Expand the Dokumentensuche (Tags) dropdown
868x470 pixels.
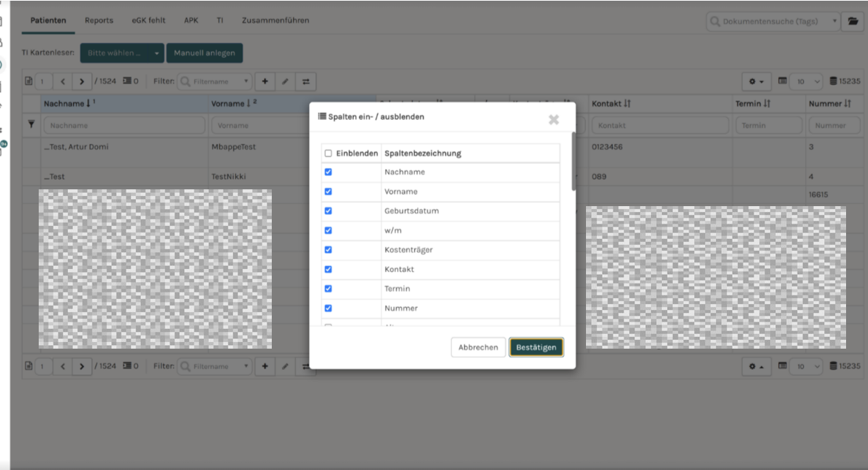835,21
